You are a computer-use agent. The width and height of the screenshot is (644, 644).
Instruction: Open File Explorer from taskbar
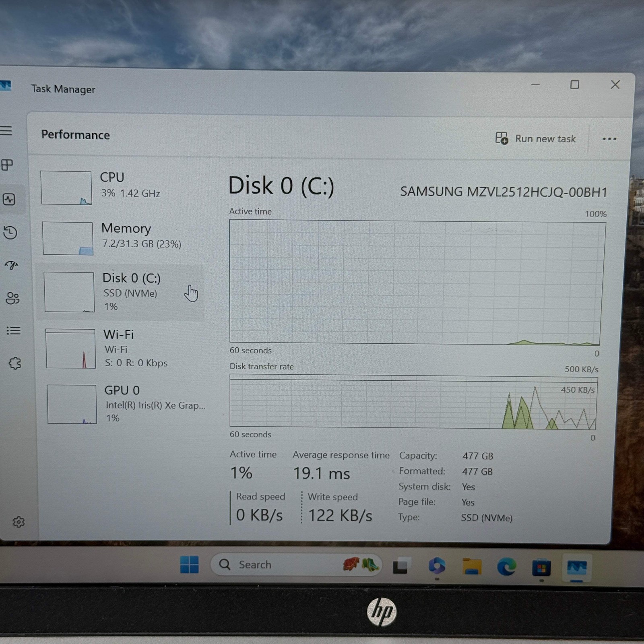(472, 567)
